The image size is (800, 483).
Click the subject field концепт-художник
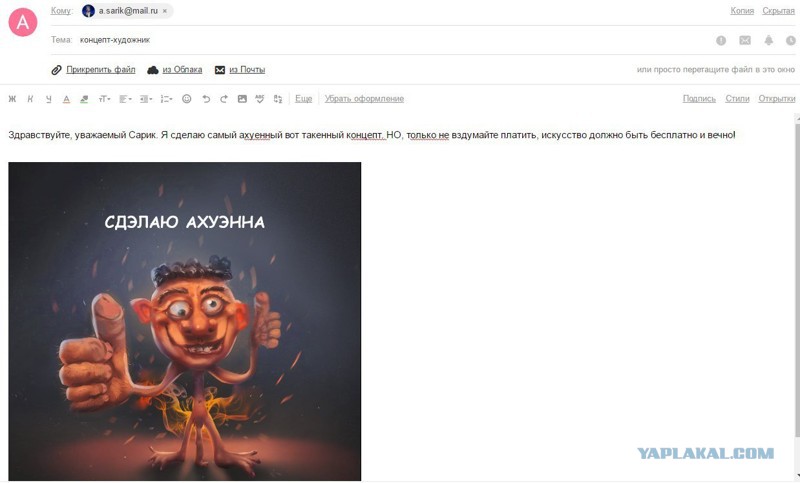point(115,40)
